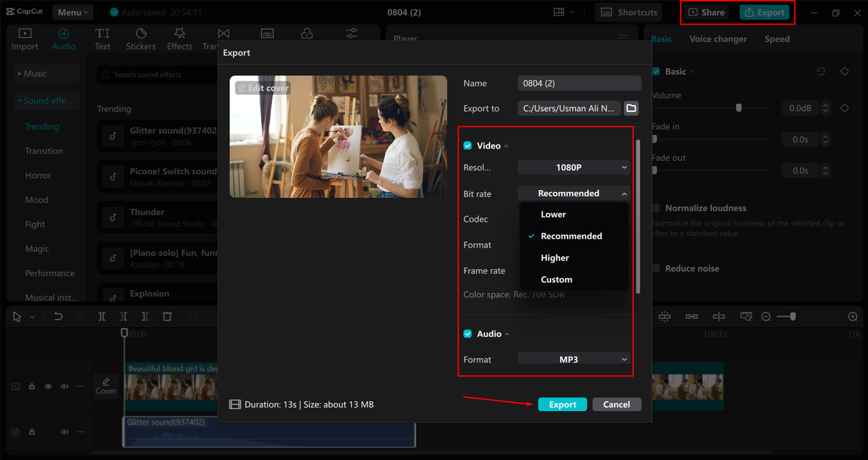Add keyframe diamond beside Basic section

tap(844, 71)
